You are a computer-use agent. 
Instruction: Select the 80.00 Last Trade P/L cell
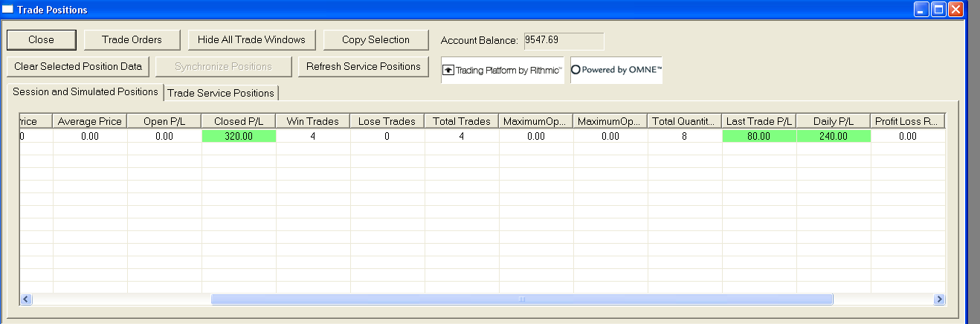(x=759, y=136)
